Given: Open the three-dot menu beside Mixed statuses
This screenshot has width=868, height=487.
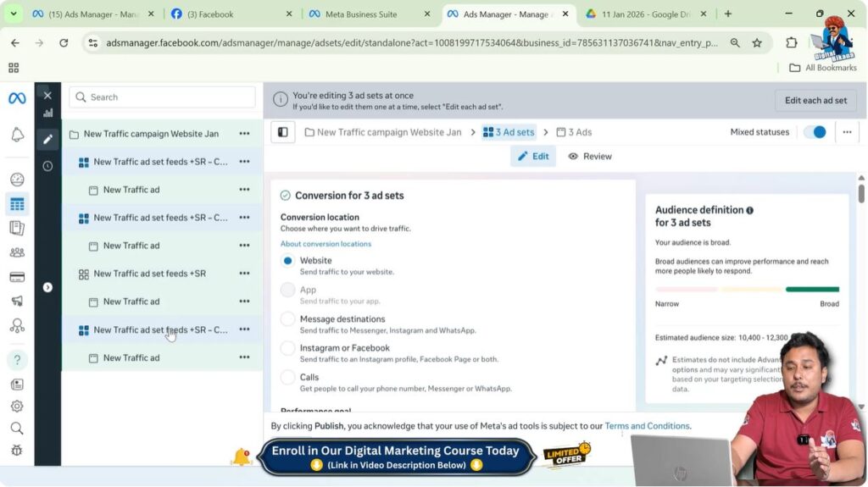Looking at the screenshot, I should tap(847, 132).
